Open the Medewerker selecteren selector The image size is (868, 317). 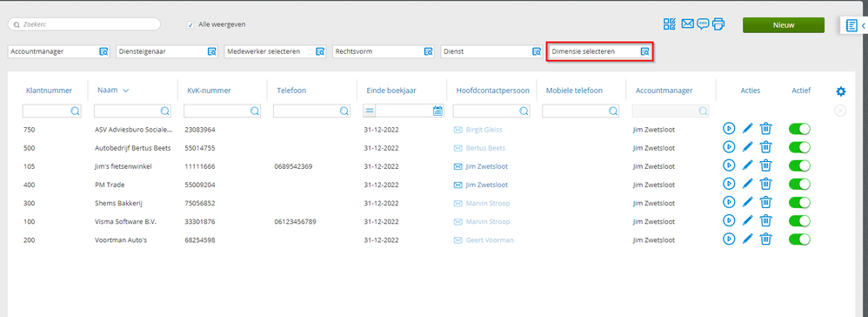(x=320, y=51)
